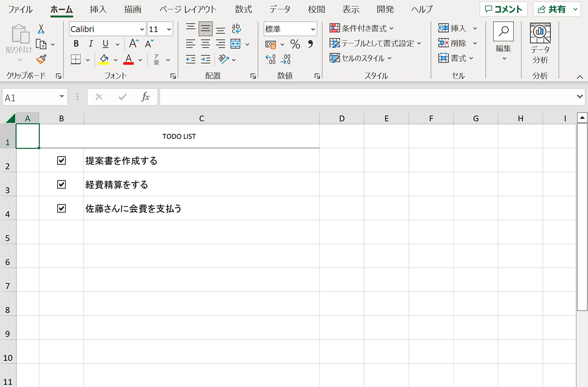Click the Wrap Text icon

click(236, 29)
